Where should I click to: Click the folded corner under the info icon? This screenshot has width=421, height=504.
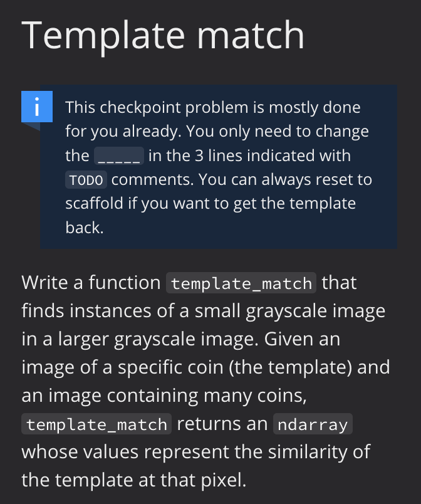[x=31, y=127]
